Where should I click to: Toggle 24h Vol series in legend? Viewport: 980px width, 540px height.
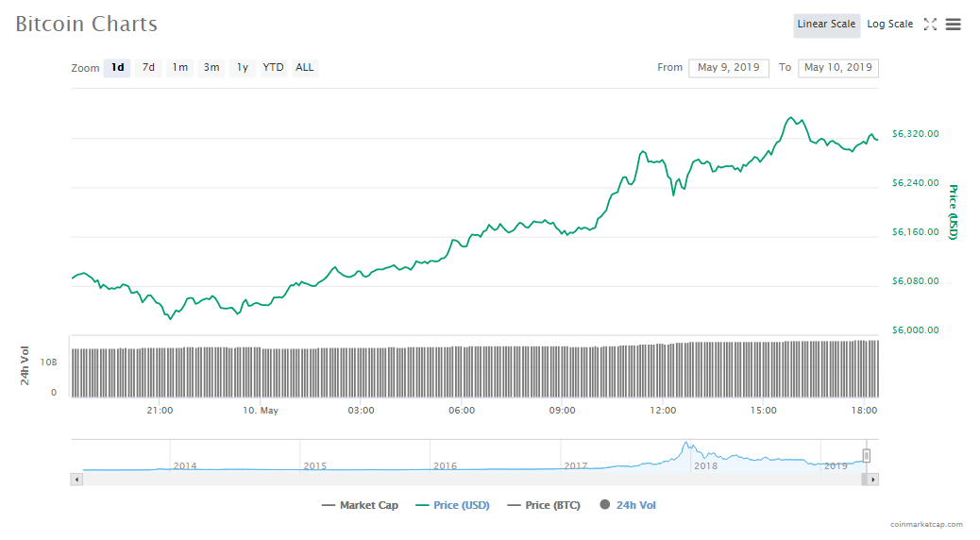point(628,505)
